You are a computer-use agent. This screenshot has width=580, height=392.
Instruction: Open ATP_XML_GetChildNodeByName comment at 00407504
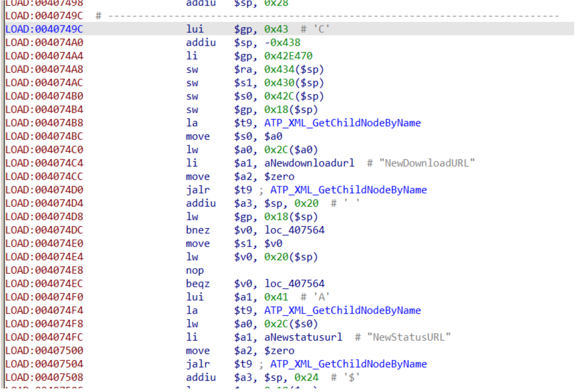pos(349,364)
